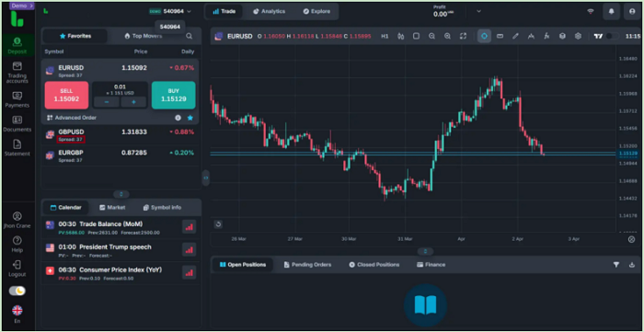The image size is (644, 332).
Task: Click the square chart layout icon
Action: tap(416, 36)
